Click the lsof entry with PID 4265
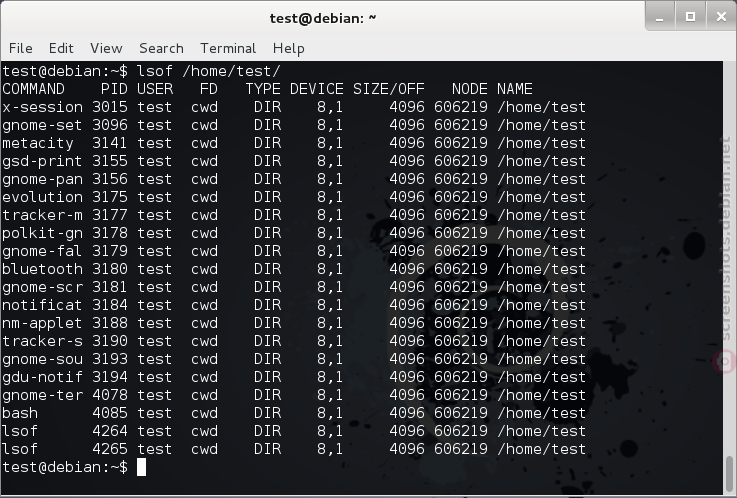 [x=20, y=449]
